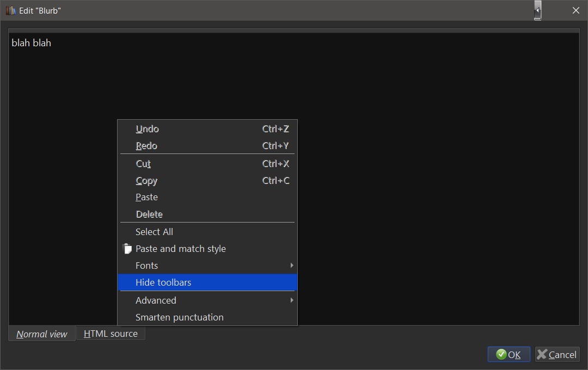Expand the Advanced submenu arrow
588x370 pixels.
(292, 300)
